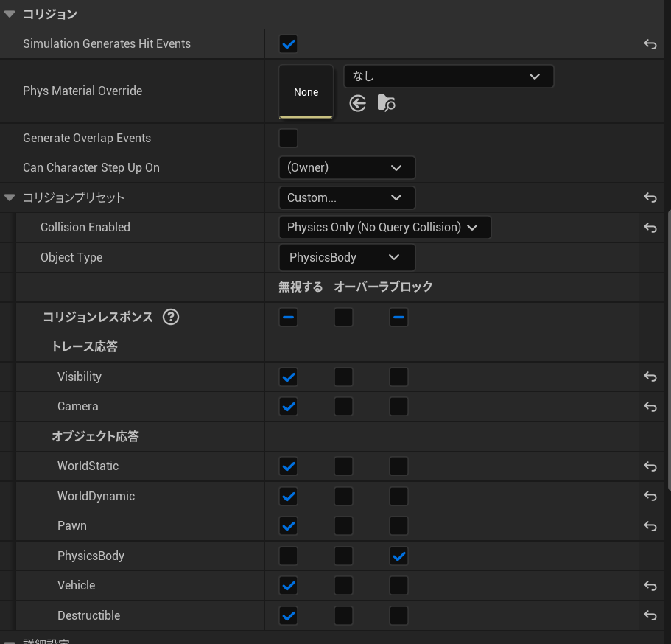
Task: Open the Custom... collision preset dropdown
Action: (x=347, y=197)
